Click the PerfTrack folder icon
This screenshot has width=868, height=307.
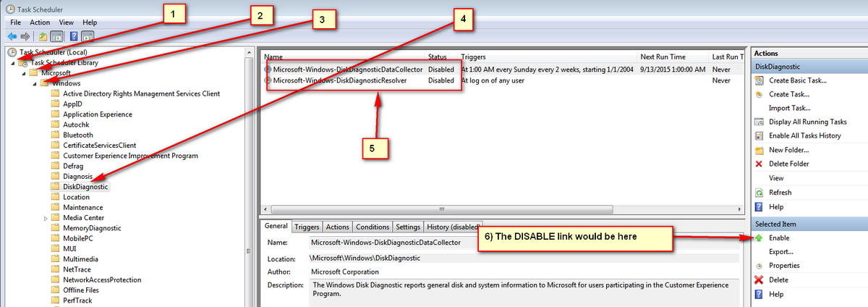tap(56, 300)
